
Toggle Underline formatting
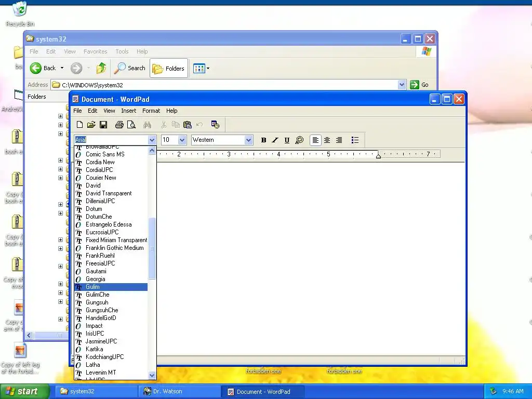[x=287, y=140]
